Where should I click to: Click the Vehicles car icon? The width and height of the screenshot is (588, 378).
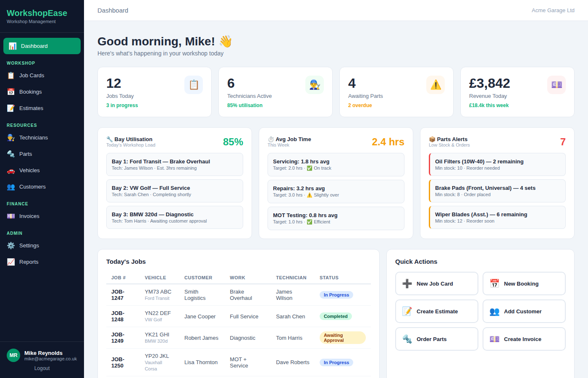coord(11,170)
